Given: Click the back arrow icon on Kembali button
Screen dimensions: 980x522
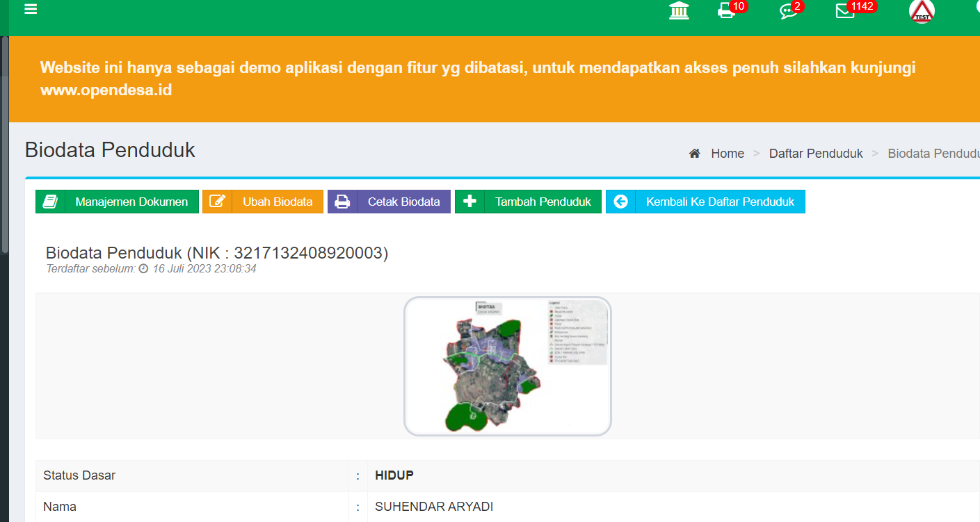Looking at the screenshot, I should pyautogui.click(x=620, y=201).
